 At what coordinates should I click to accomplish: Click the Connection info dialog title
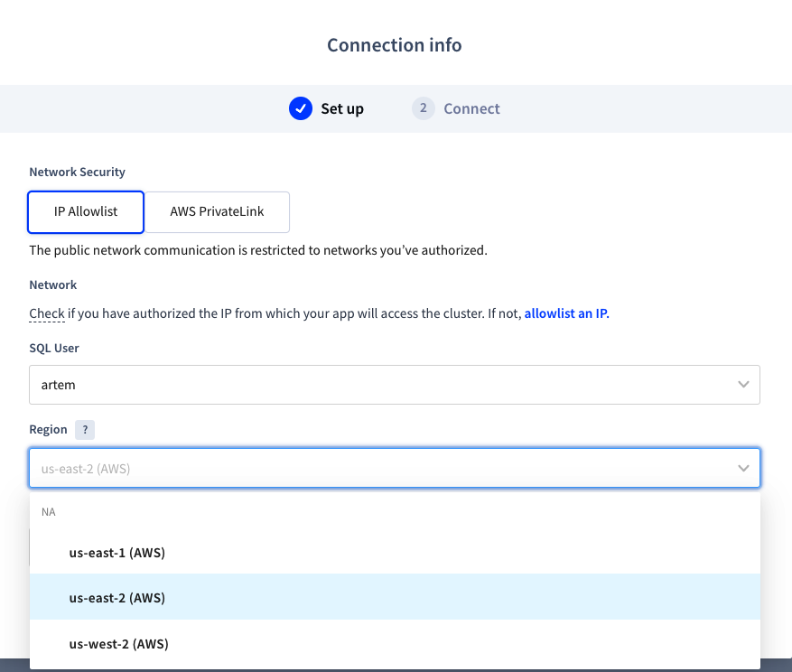[x=395, y=45]
